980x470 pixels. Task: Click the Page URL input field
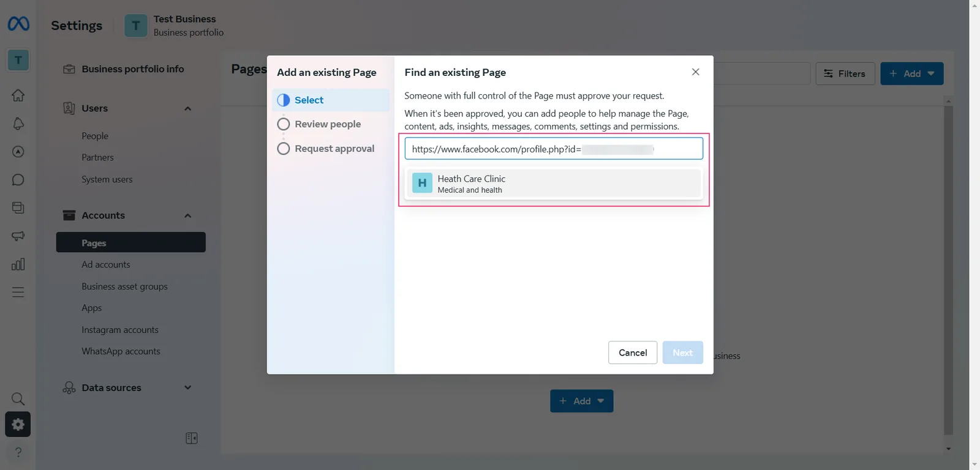[554, 149]
